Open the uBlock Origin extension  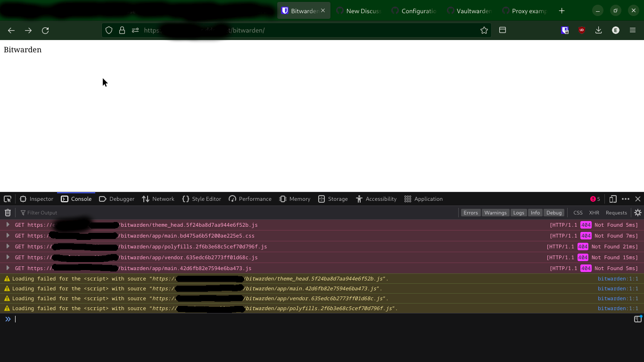coord(581,30)
